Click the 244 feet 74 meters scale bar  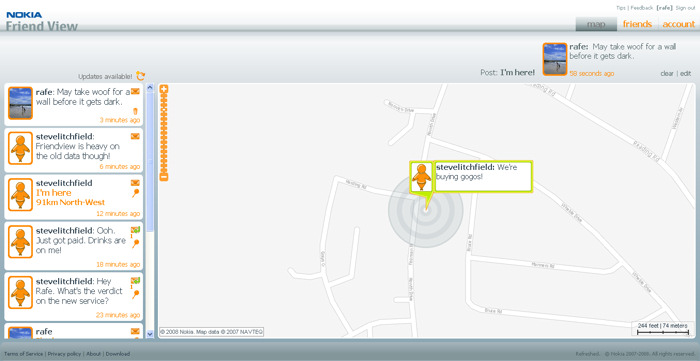point(662,328)
